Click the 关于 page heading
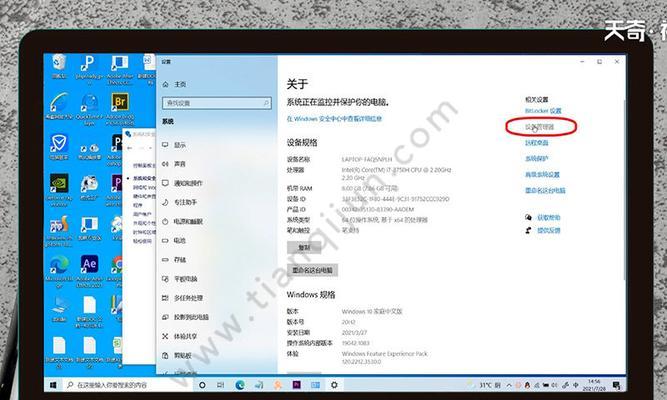 (x=297, y=84)
